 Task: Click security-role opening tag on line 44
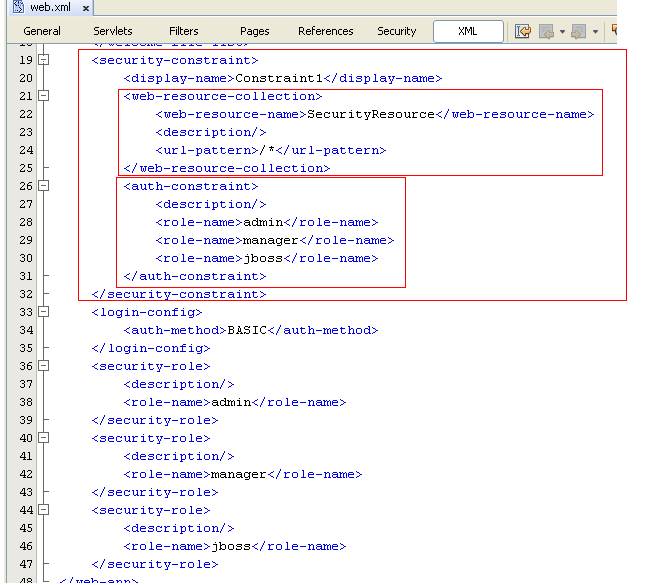[151, 510]
